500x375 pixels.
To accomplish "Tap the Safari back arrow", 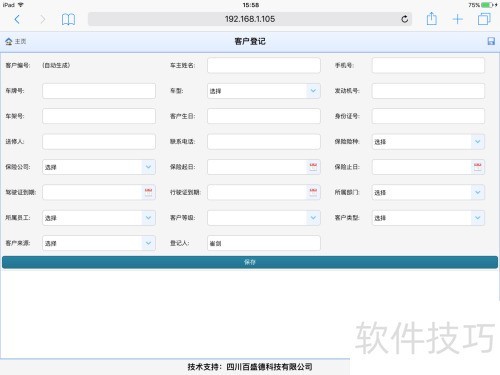I will 17,19.
